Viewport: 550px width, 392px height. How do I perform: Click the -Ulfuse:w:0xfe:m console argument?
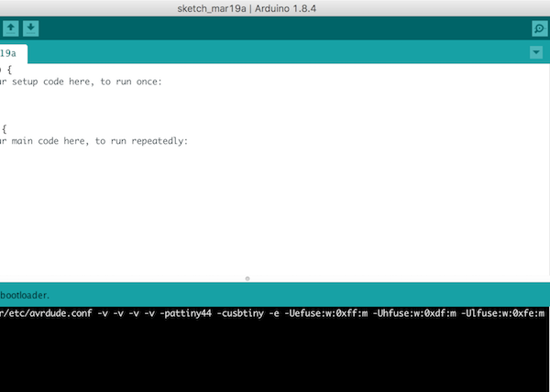(502, 313)
